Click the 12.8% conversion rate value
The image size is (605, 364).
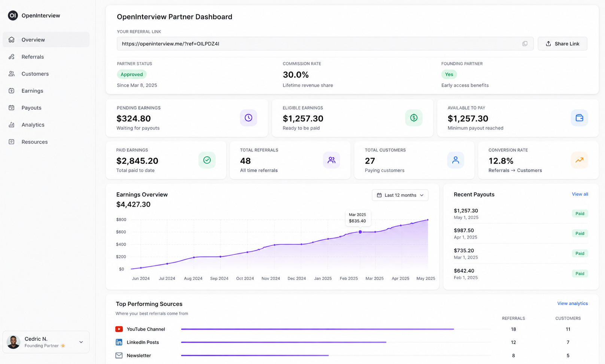pos(501,161)
